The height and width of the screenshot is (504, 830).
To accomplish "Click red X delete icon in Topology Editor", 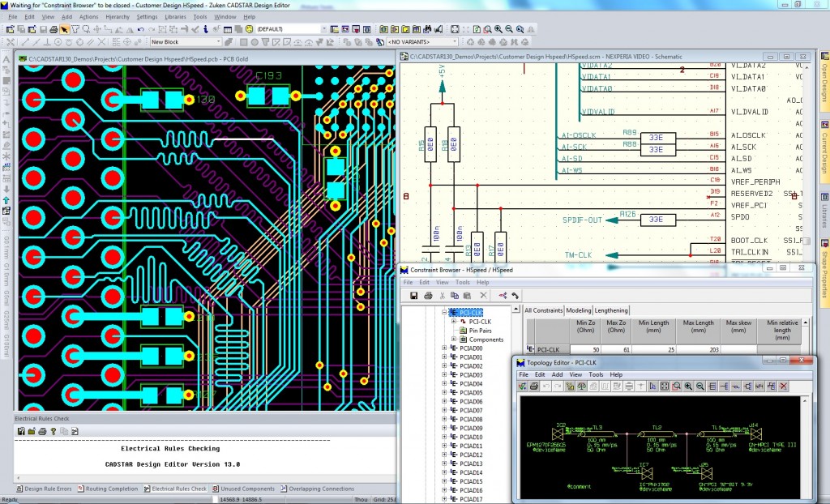I will pyautogui.click(x=784, y=387).
